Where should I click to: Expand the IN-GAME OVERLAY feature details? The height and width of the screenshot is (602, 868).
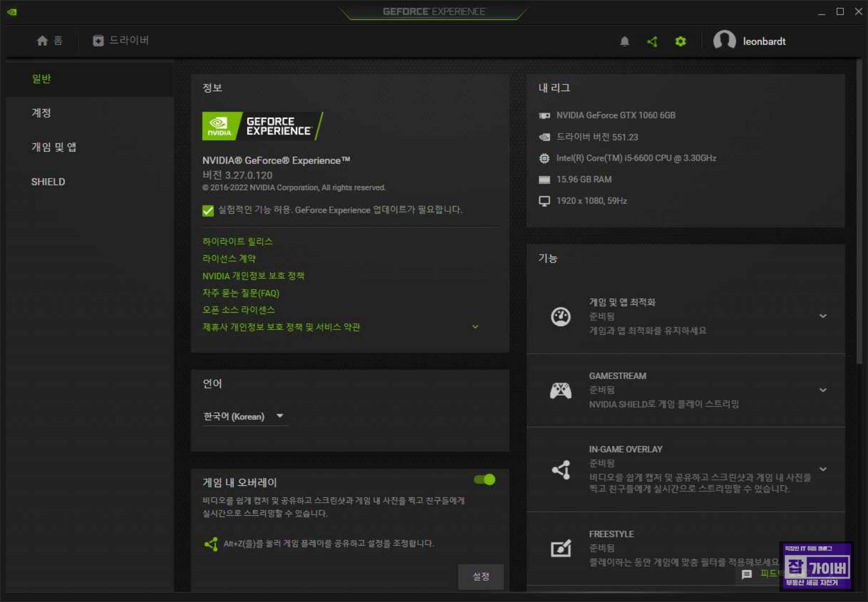(823, 469)
